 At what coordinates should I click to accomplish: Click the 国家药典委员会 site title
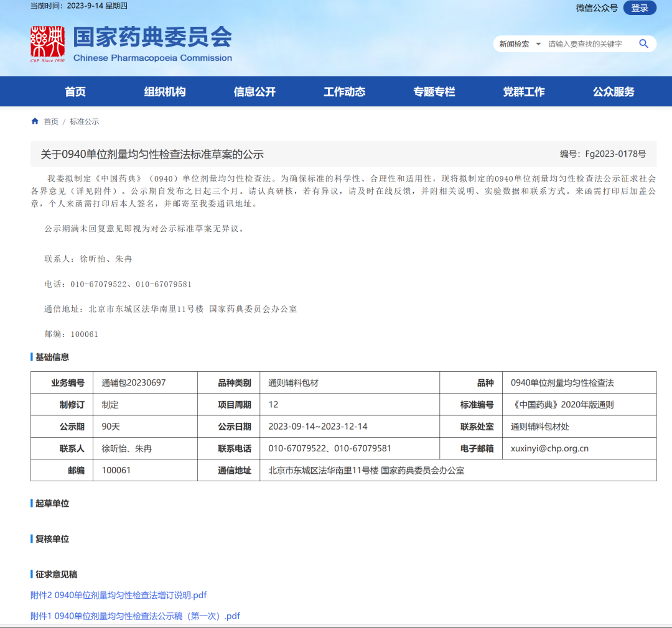152,37
